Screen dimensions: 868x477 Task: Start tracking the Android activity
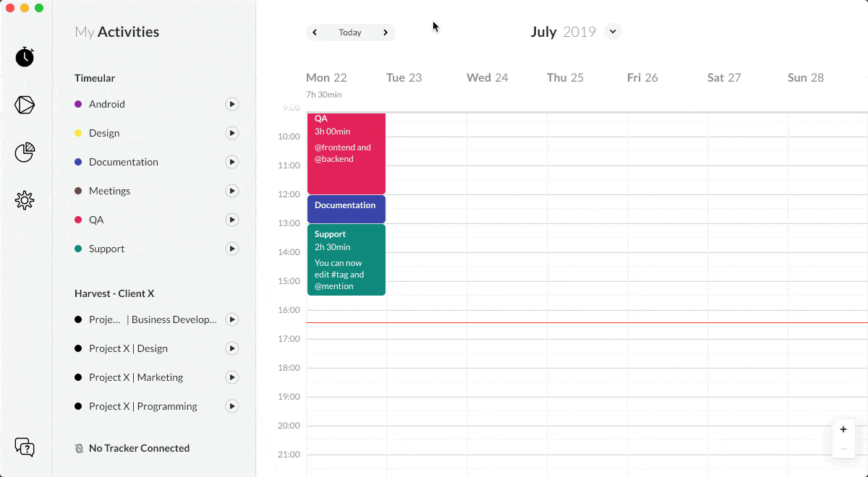[232, 104]
